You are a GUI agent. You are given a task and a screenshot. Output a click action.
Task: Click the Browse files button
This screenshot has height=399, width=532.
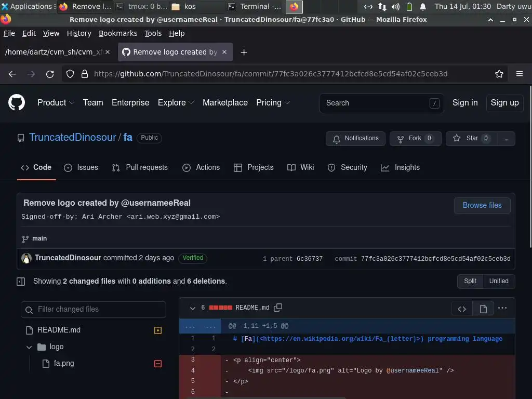point(482,206)
